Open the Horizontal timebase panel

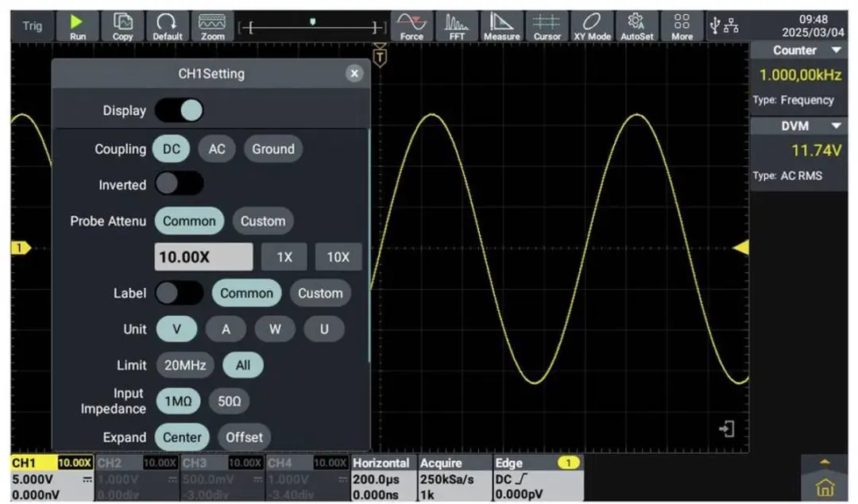(x=383, y=479)
